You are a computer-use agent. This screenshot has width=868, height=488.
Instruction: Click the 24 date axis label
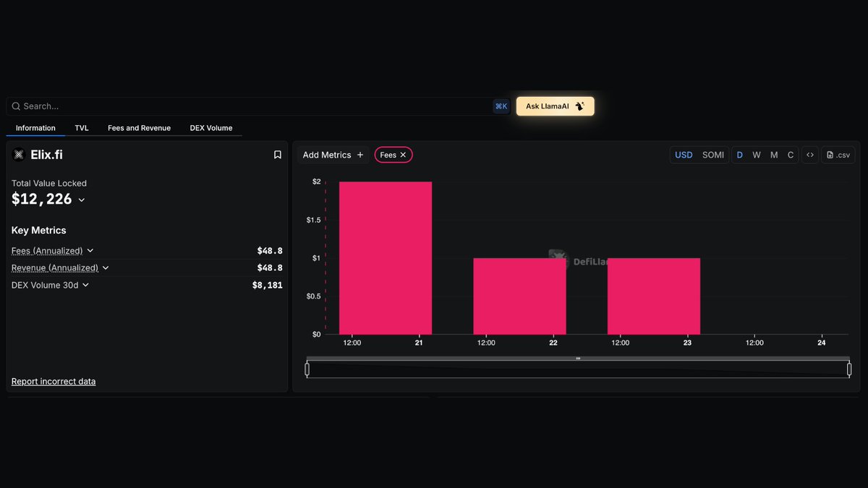822,343
